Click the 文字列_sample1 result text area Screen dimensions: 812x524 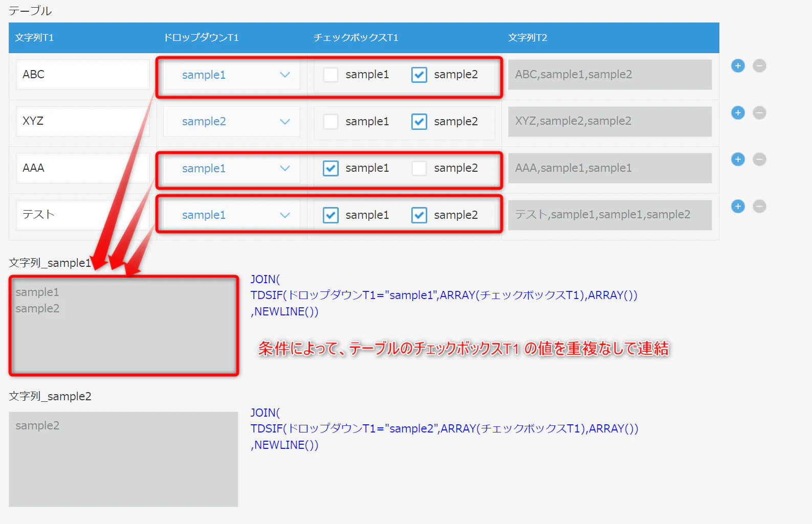tap(124, 326)
